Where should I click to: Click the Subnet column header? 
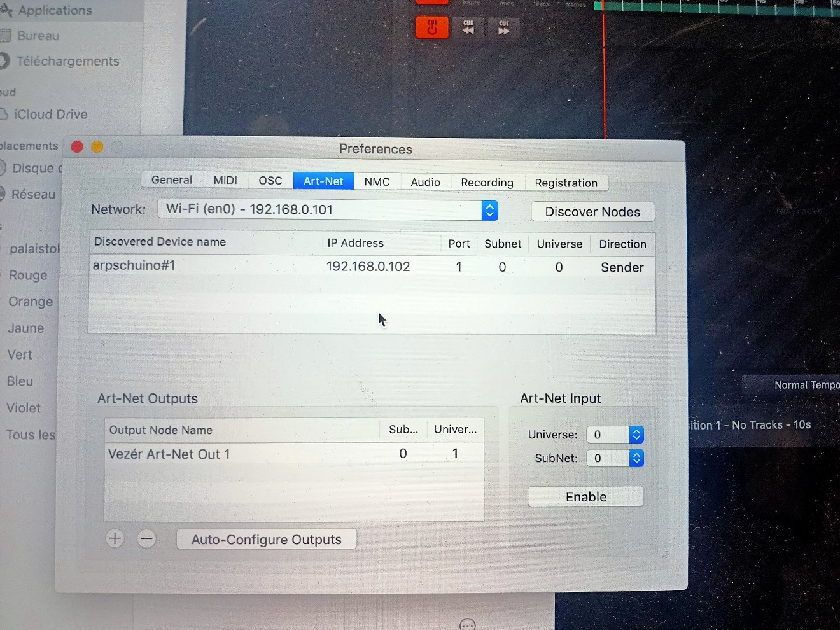[x=503, y=244]
